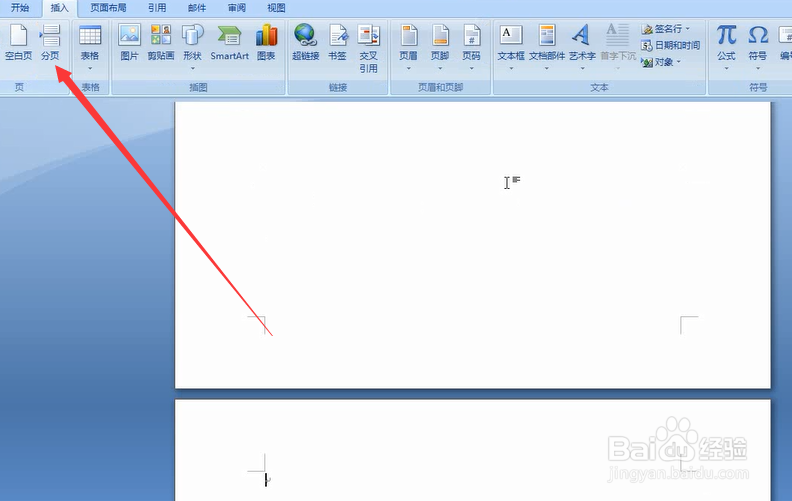Insert an Object (对象)
Viewport: 792px width, 501px height.
[x=662, y=62]
